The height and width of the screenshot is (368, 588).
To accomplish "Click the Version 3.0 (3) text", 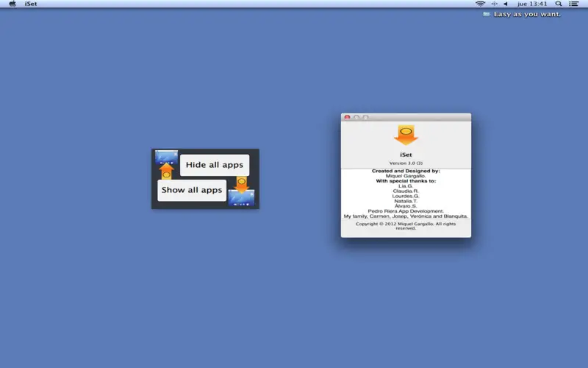I will [406, 163].
